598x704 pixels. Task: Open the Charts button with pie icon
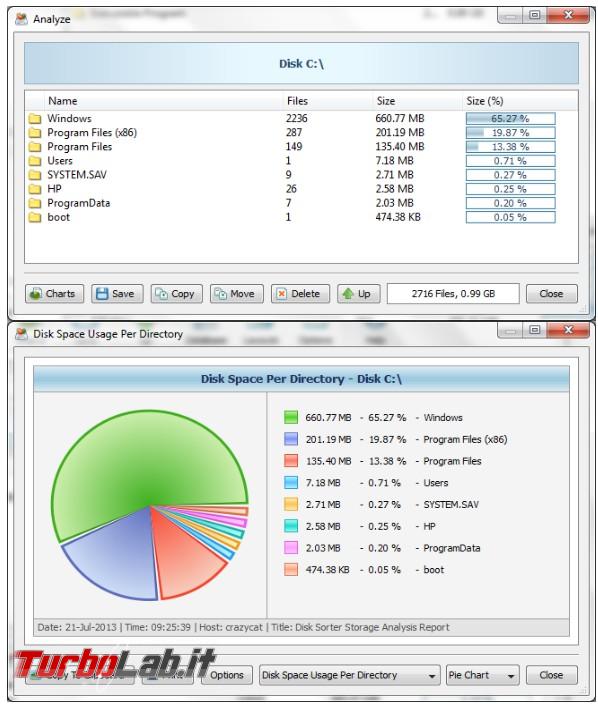pos(54,294)
